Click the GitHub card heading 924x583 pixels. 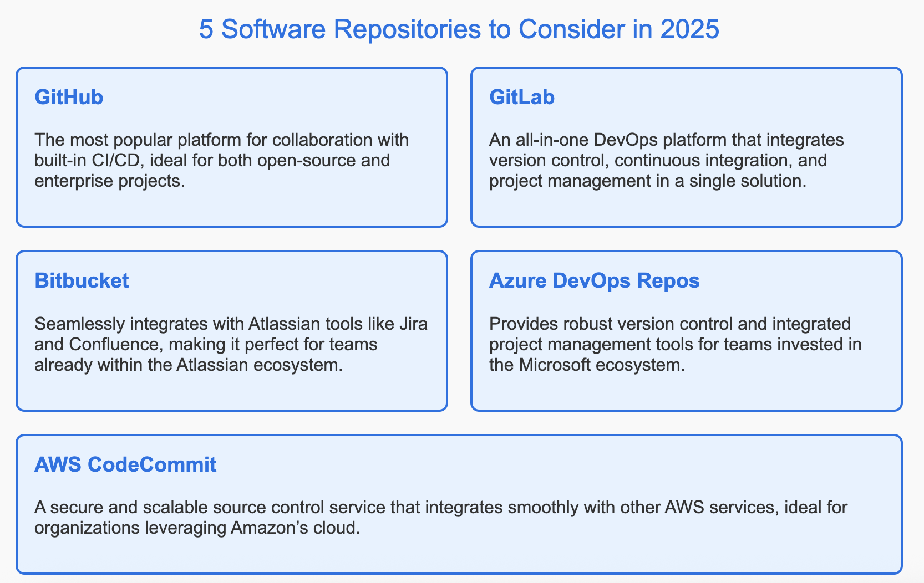(x=68, y=97)
